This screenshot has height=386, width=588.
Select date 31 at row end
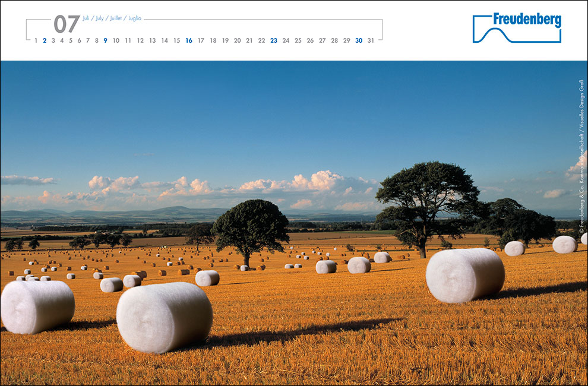coord(371,40)
